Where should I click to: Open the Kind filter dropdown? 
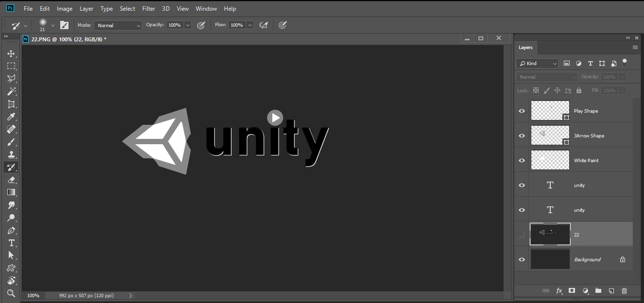pos(538,63)
